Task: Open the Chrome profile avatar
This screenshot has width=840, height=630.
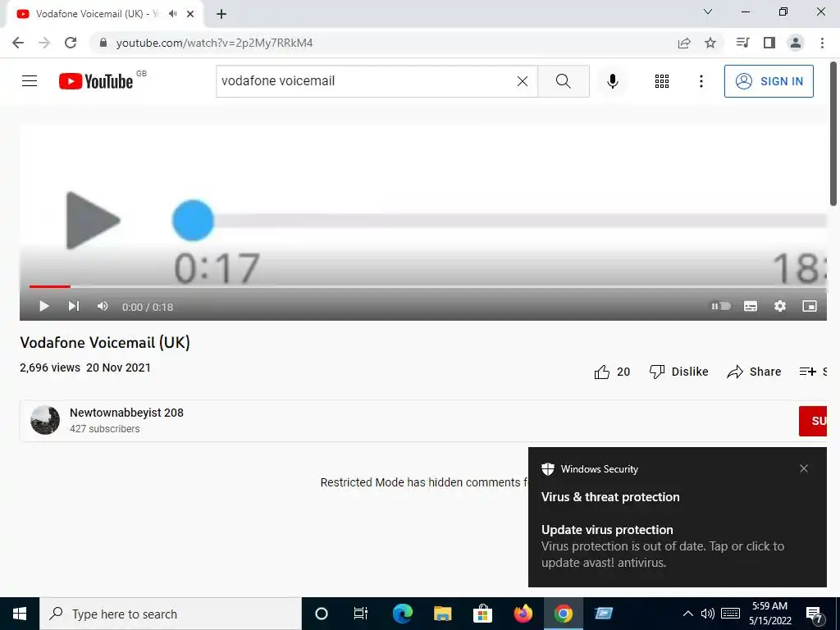Action: coord(796,43)
